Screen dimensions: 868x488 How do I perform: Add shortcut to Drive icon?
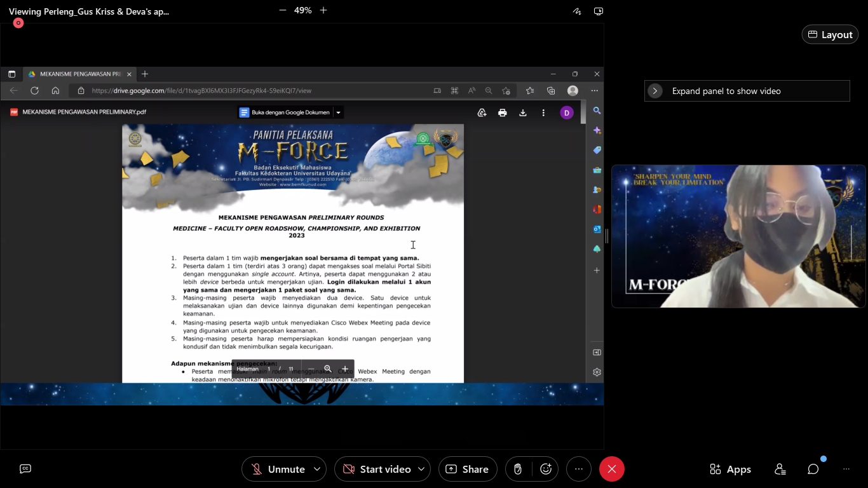(x=482, y=112)
